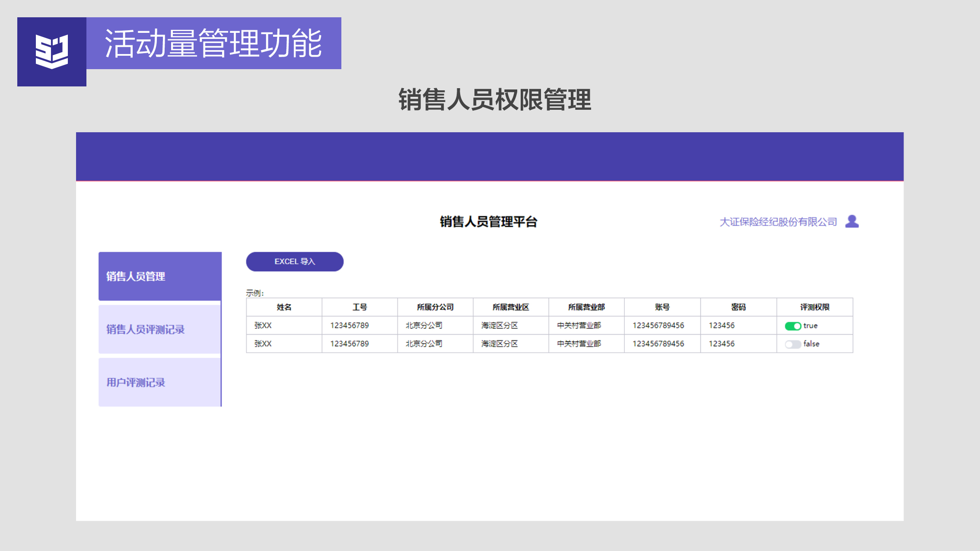Click the 姓名 column header

point(284,307)
